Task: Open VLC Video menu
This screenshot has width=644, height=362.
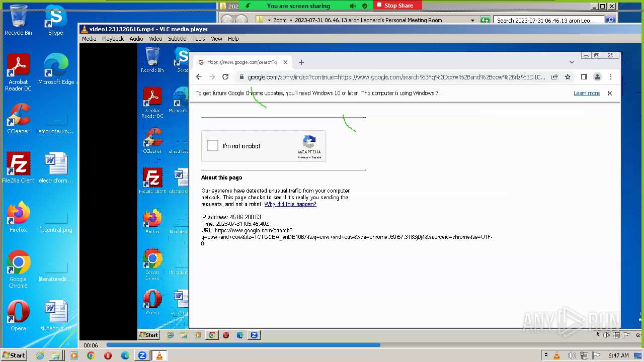Action: click(x=155, y=39)
